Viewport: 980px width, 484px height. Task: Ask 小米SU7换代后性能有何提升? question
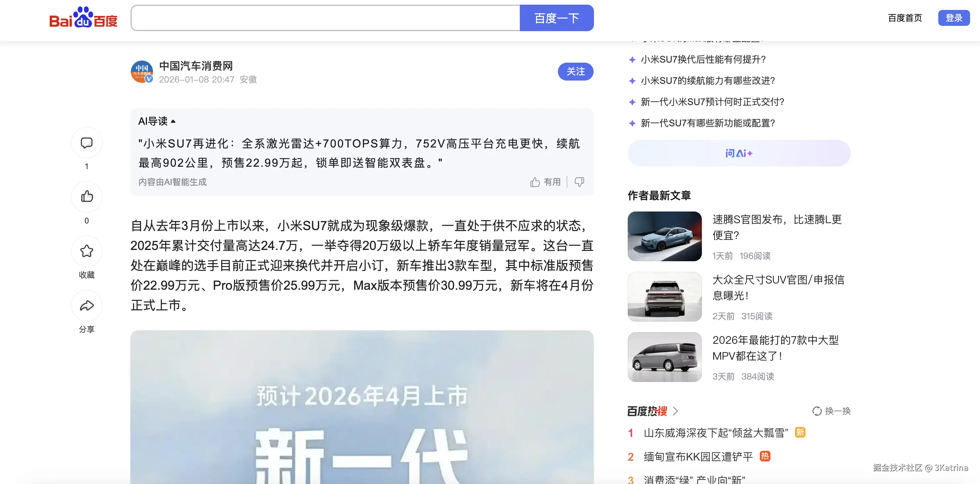point(703,59)
